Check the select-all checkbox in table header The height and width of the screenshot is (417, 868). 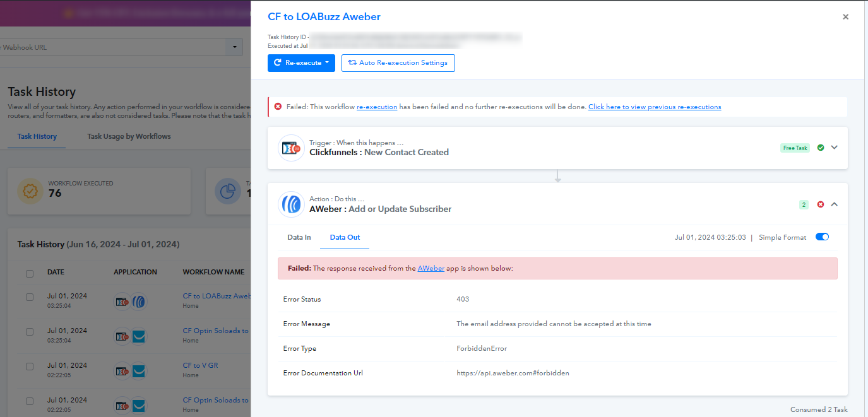[30, 273]
